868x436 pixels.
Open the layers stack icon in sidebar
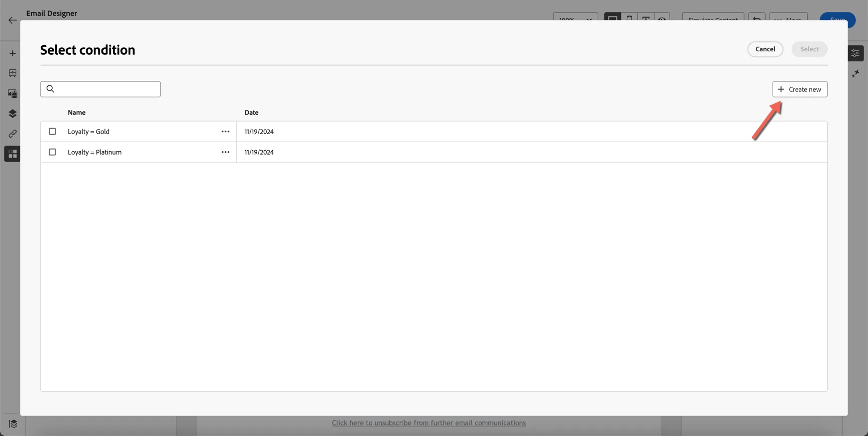pyautogui.click(x=13, y=114)
